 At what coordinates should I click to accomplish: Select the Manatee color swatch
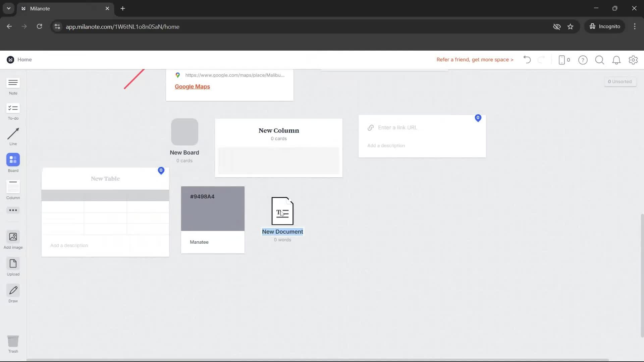212,208
